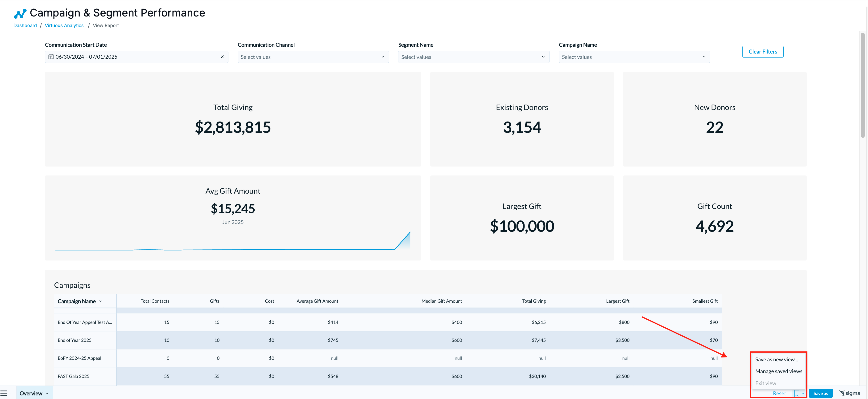Expand the caret next to the bookmark icon
The height and width of the screenshot is (399, 868).
click(x=803, y=393)
